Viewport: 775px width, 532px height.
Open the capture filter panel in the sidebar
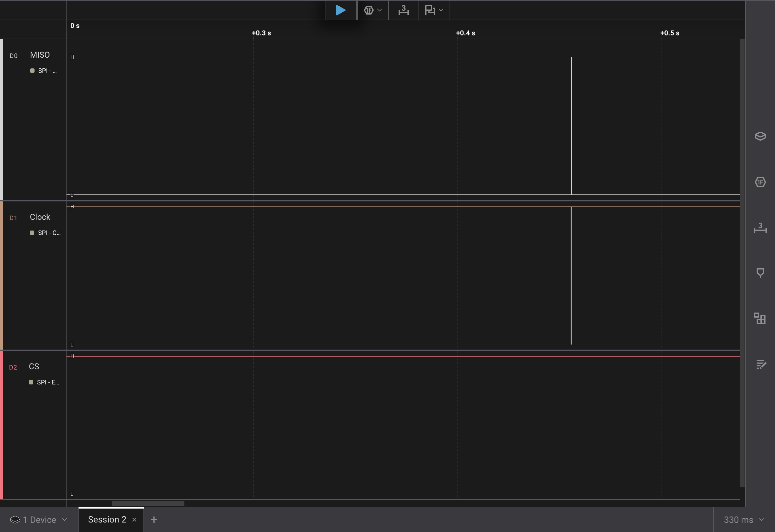[761, 273]
